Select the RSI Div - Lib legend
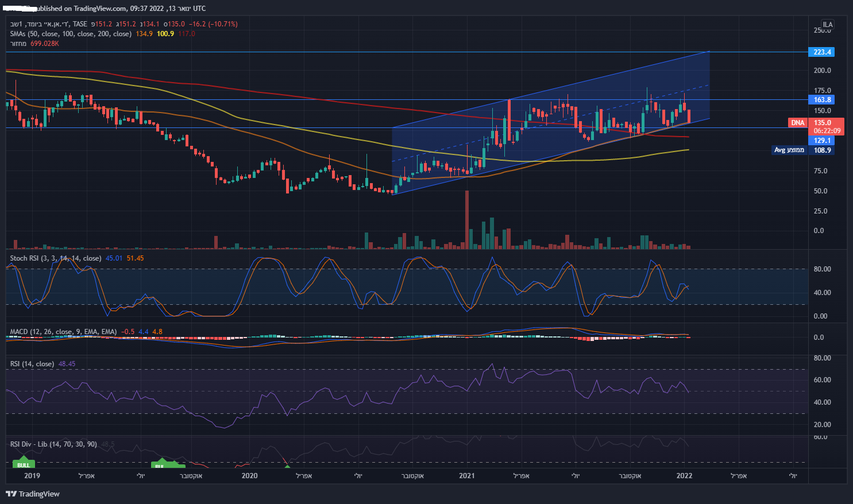The width and height of the screenshot is (853, 504). point(53,444)
